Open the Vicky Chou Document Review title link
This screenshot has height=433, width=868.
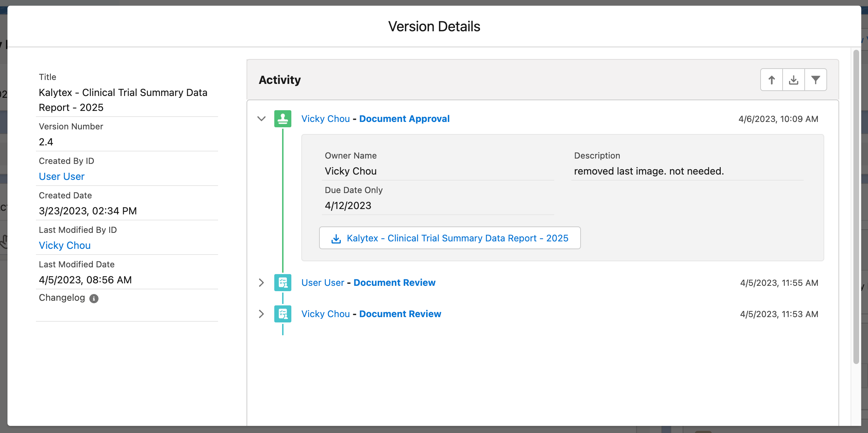pos(400,314)
